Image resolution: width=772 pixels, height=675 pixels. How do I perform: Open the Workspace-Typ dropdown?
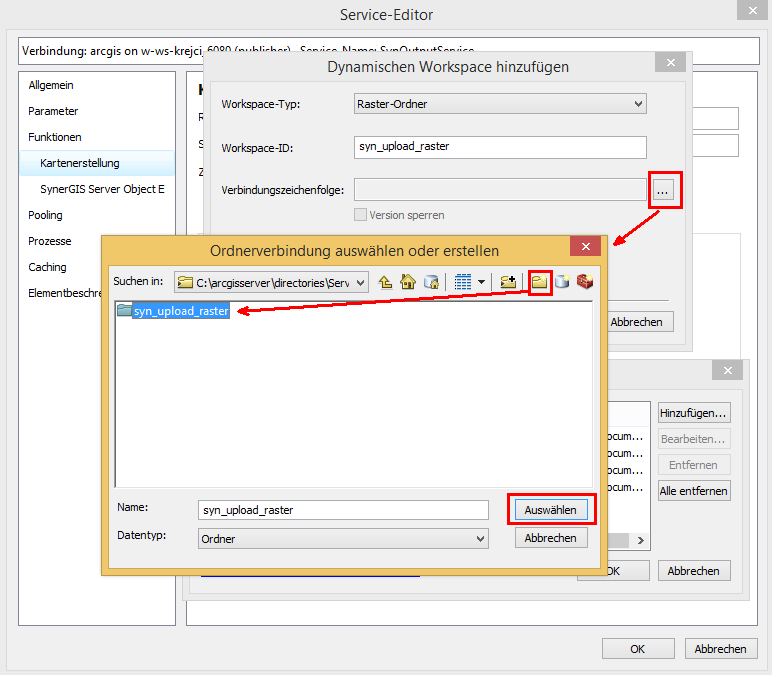(500, 103)
